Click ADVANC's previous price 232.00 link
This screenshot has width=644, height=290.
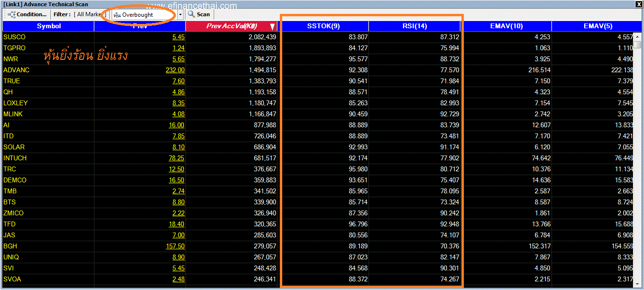tap(175, 70)
